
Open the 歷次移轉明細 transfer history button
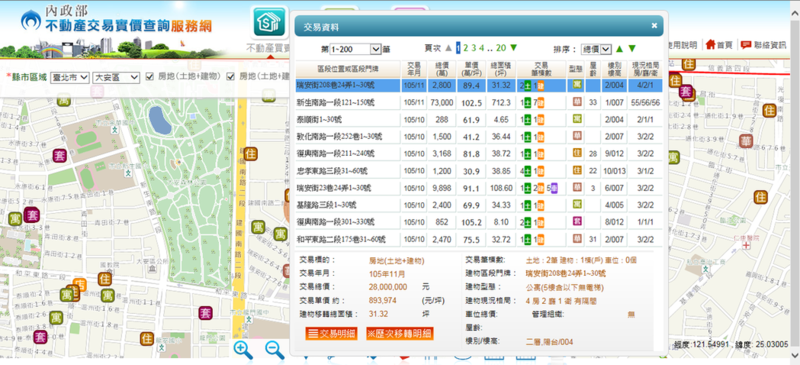pos(400,334)
